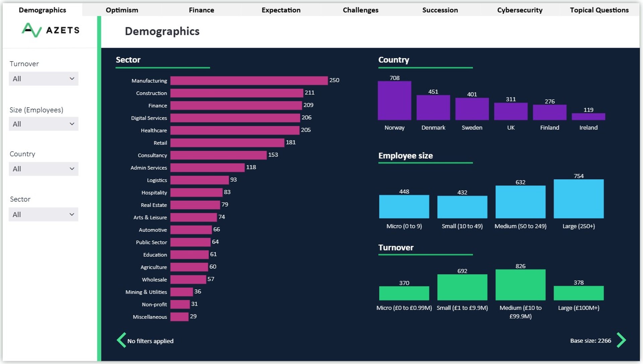Select the Micro (0 to 9) employee bar
This screenshot has height=364, width=643.
pos(404,207)
